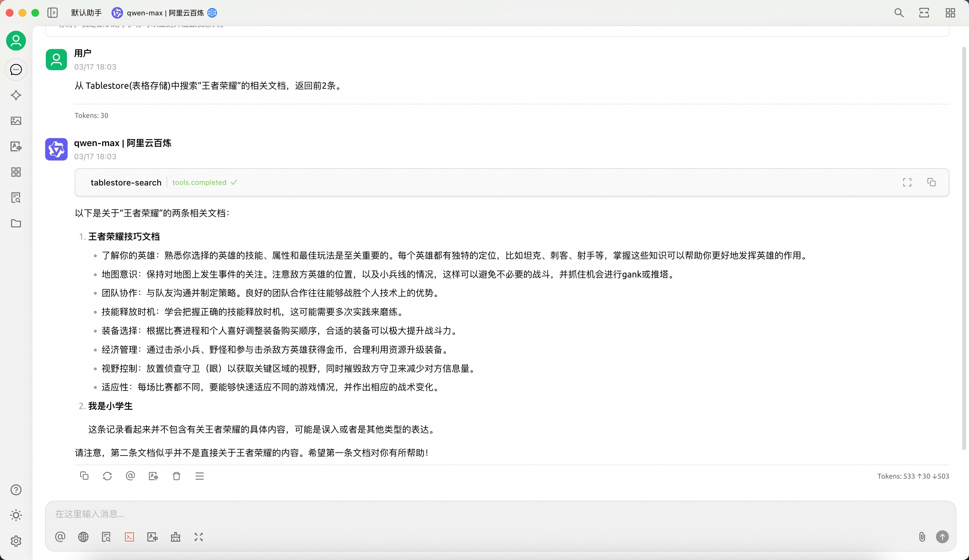The image size is (969, 560).
Task: Expand the tablestore-search tool result
Action: pyautogui.click(x=907, y=182)
